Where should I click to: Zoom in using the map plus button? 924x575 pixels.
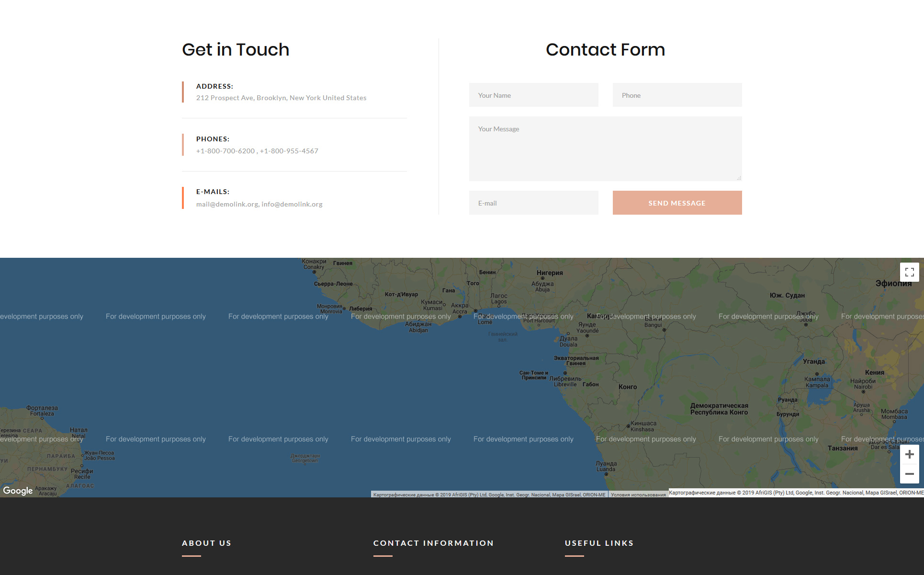(x=909, y=454)
